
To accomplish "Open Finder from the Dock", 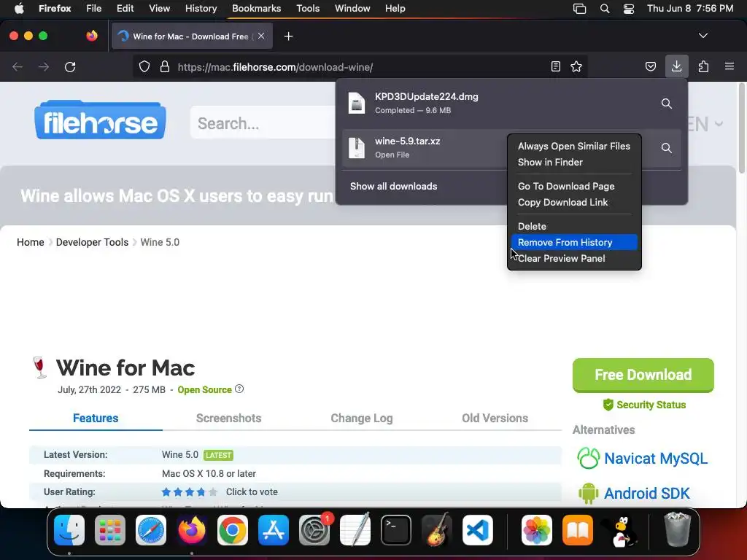I will (69, 530).
